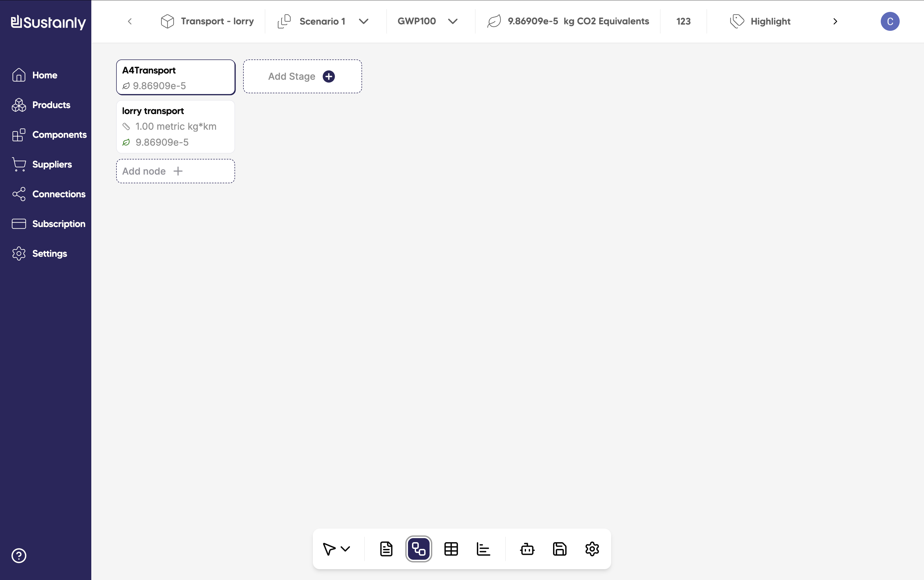Select the flow diagram view icon

[x=418, y=549]
